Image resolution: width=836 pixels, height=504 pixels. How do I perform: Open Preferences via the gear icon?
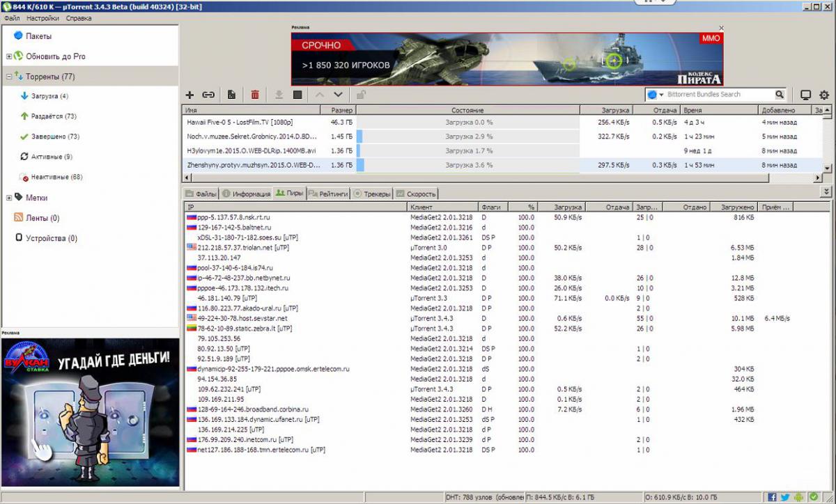tap(824, 95)
